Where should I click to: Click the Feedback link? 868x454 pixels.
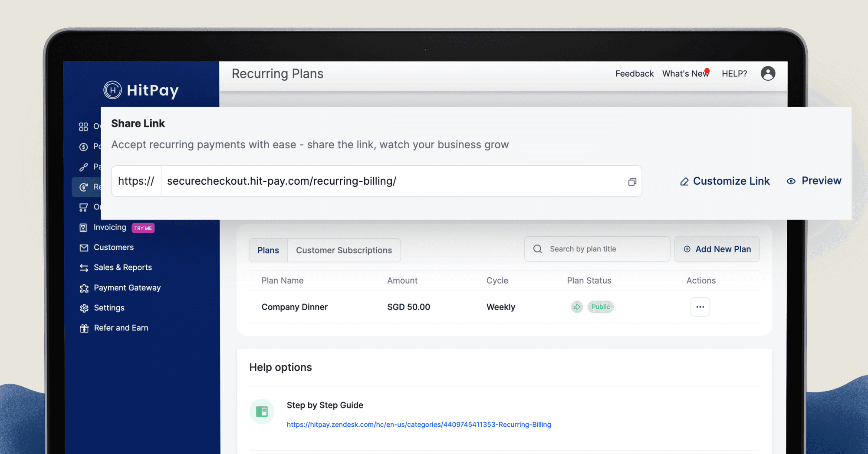click(x=635, y=74)
